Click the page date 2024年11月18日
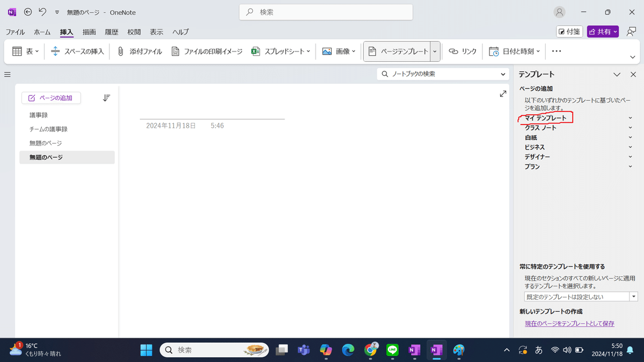Screen dimensions: 644x362 (x=171, y=125)
